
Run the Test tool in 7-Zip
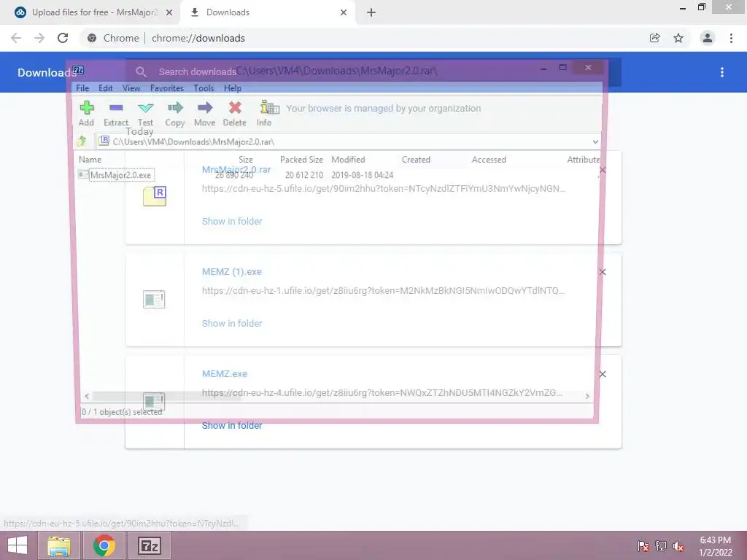click(x=145, y=113)
